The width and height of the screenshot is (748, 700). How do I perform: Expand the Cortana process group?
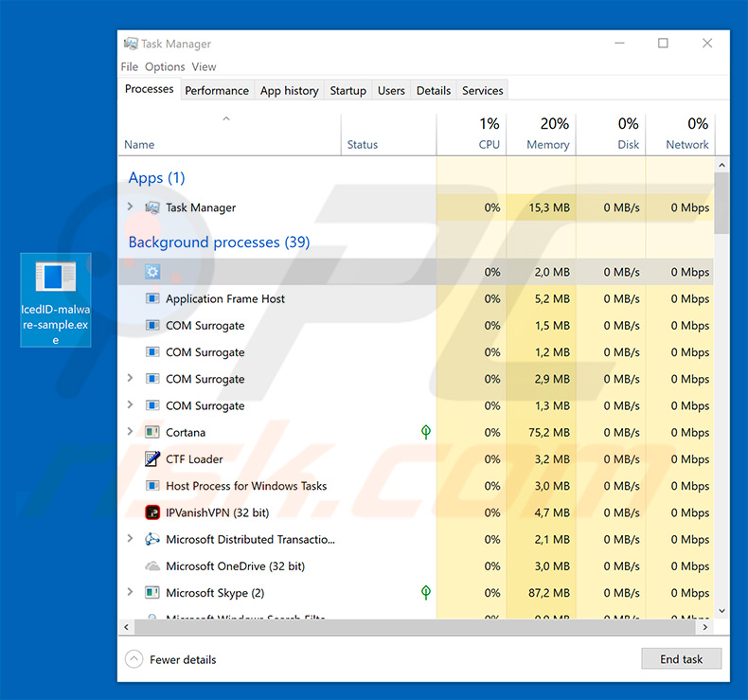(130, 431)
